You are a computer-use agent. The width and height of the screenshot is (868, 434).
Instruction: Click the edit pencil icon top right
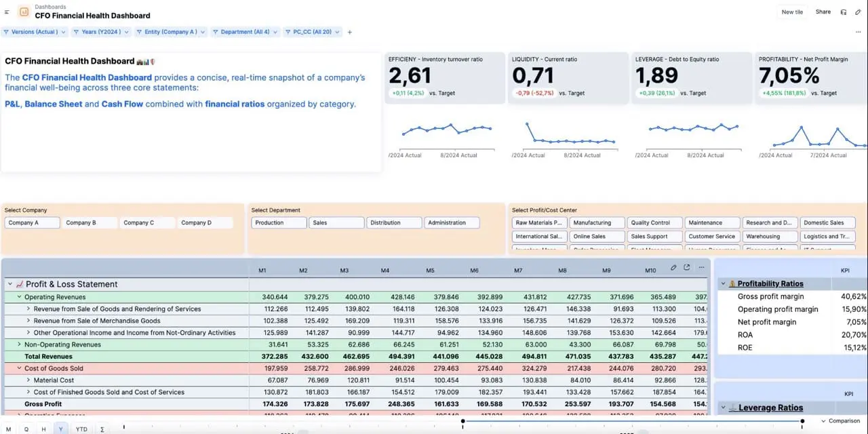858,12
